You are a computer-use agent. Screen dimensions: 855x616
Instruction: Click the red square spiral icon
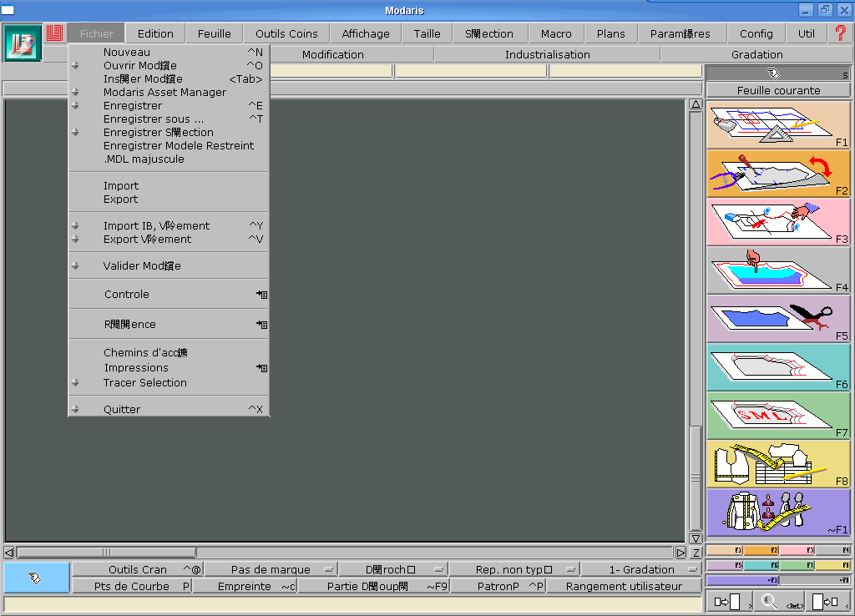54,33
